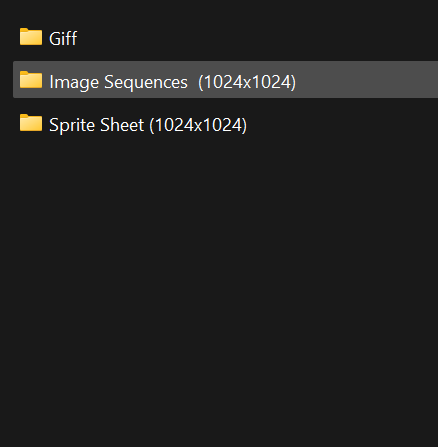The image size is (438, 447).
Task: Deselect by clicking the empty dark pane area
Action: 219,283
